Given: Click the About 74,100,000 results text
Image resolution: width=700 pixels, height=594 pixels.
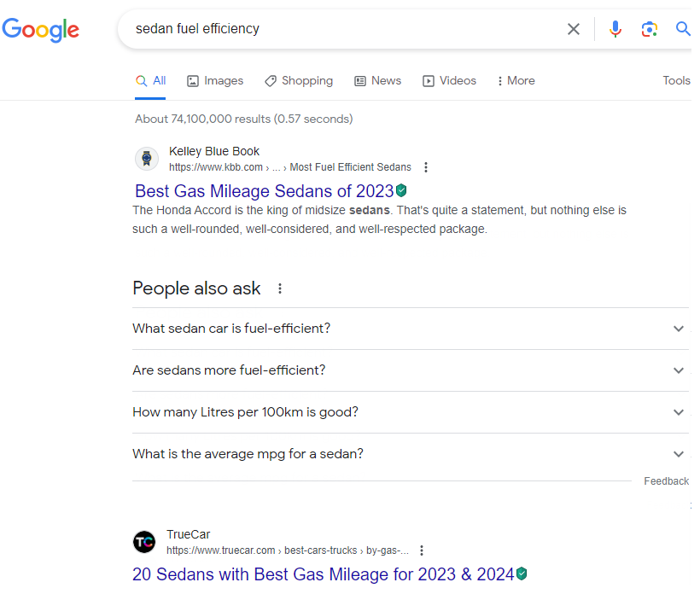Looking at the screenshot, I should (244, 119).
